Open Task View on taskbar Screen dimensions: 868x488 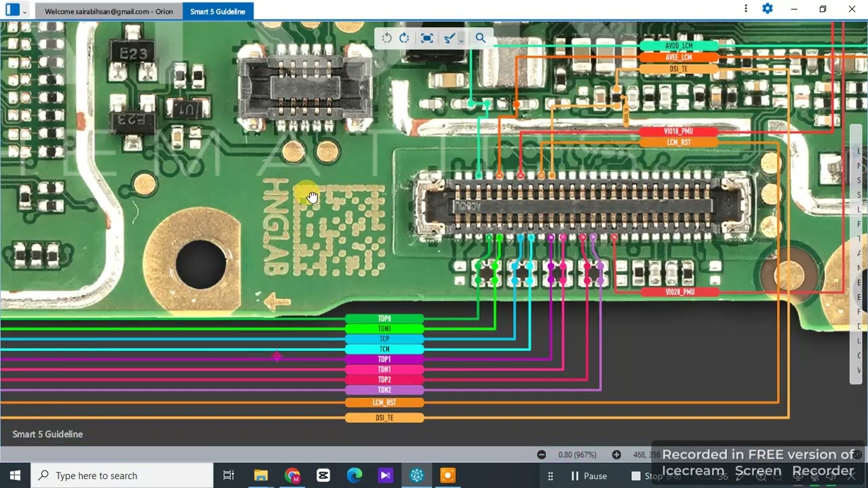pyautogui.click(x=229, y=476)
